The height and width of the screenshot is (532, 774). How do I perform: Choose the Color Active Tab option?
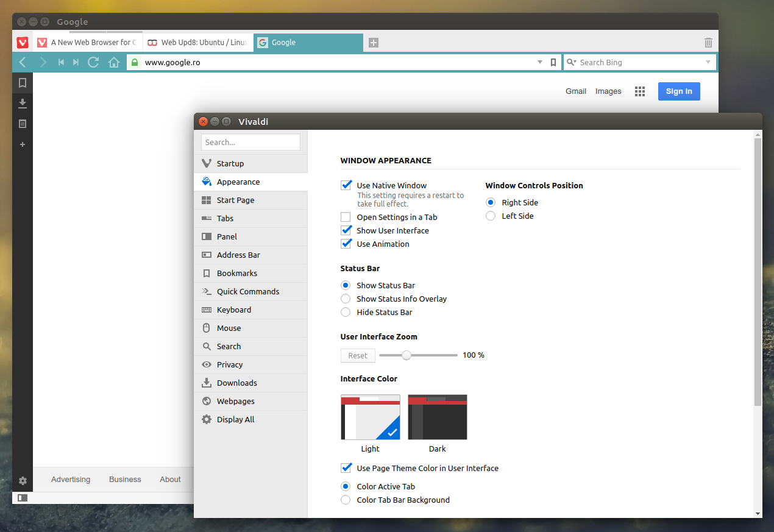tap(346, 486)
